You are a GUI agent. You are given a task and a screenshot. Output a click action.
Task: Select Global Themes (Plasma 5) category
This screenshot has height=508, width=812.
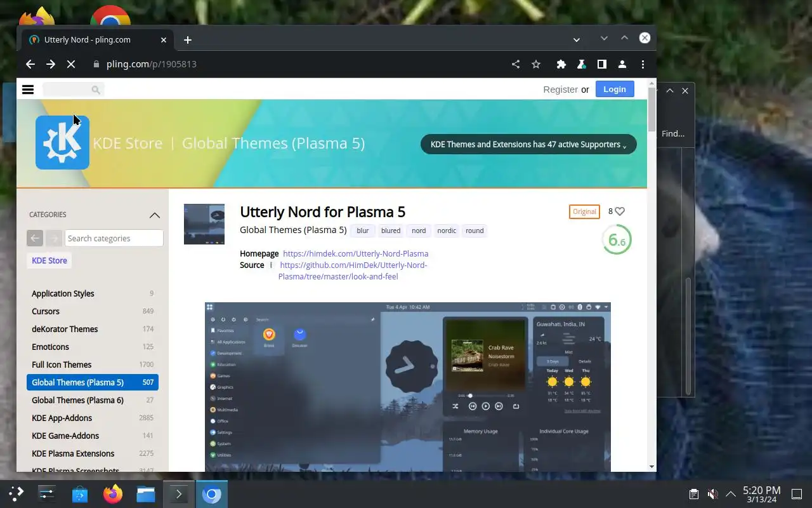click(93, 382)
